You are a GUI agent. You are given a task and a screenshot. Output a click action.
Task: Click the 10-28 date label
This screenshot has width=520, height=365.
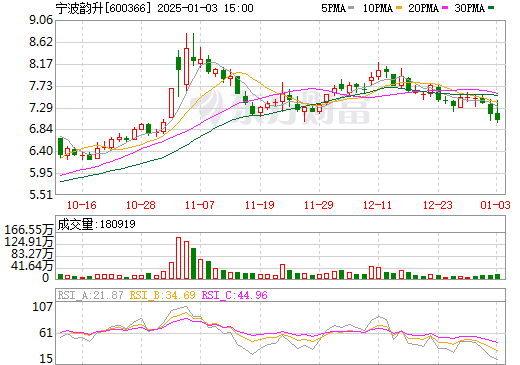point(141,205)
